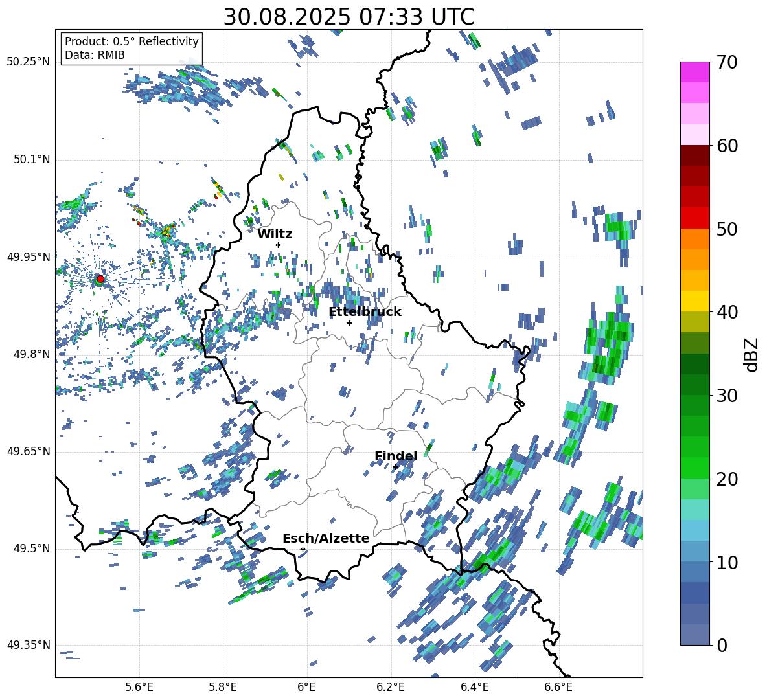Screen dimensions: 767x700
Task: Click the Findel station label
Action: pyautogui.click(x=396, y=456)
